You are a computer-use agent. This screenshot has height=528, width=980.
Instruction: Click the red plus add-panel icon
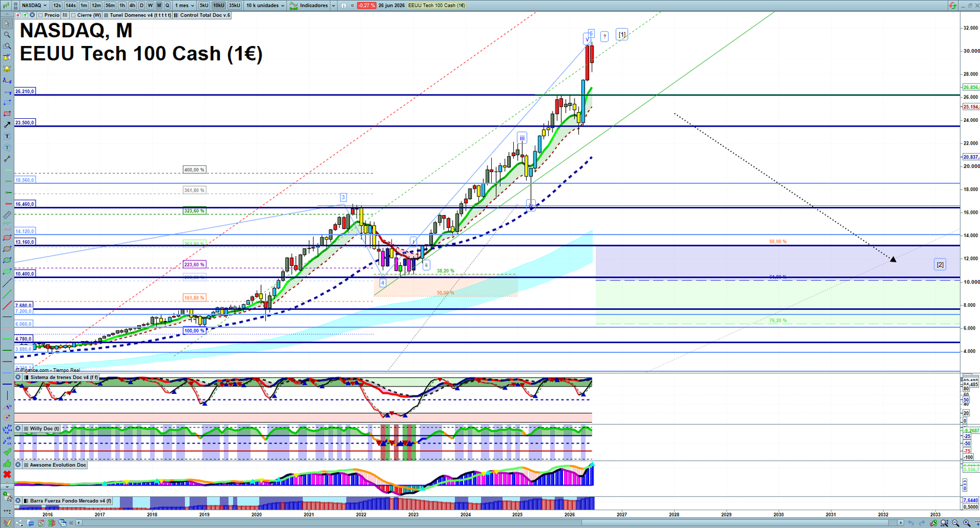(x=18, y=15)
